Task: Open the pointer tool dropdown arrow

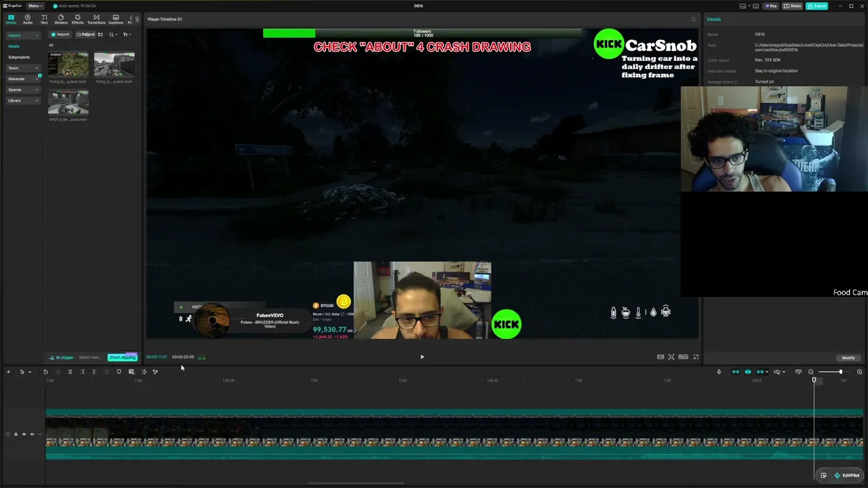Action: point(30,371)
